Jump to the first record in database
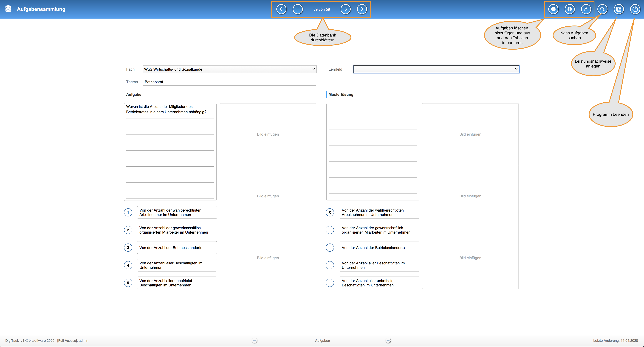 (x=281, y=9)
